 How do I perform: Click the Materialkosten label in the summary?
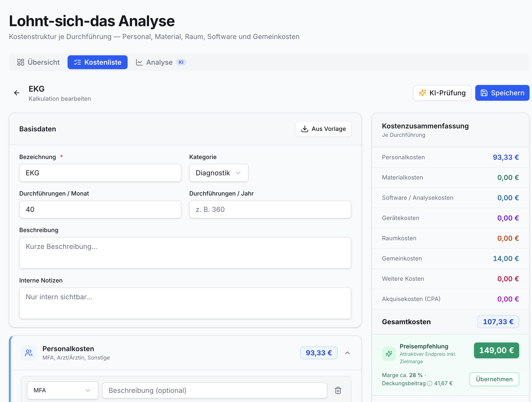402,178
